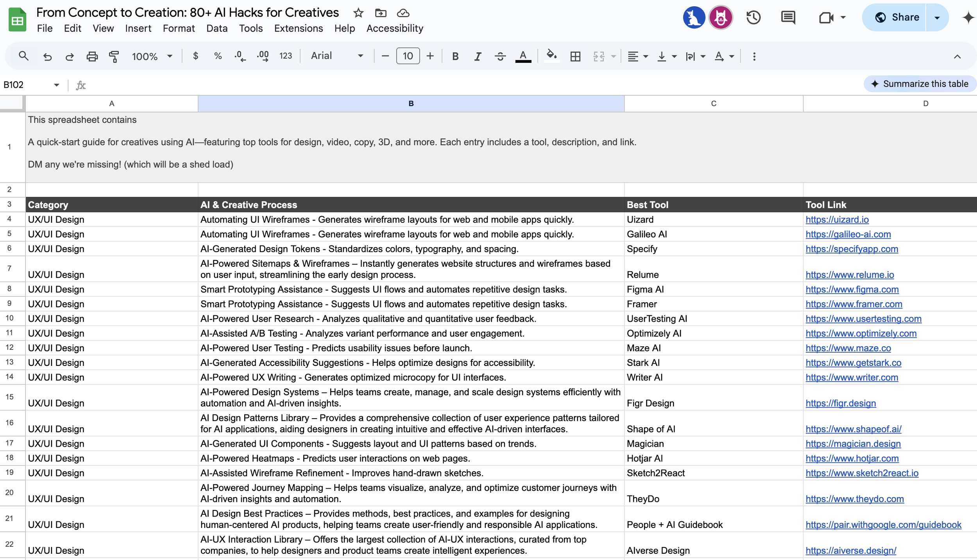Expand the Share options arrow
977x560 pixels.
point(937,18)
